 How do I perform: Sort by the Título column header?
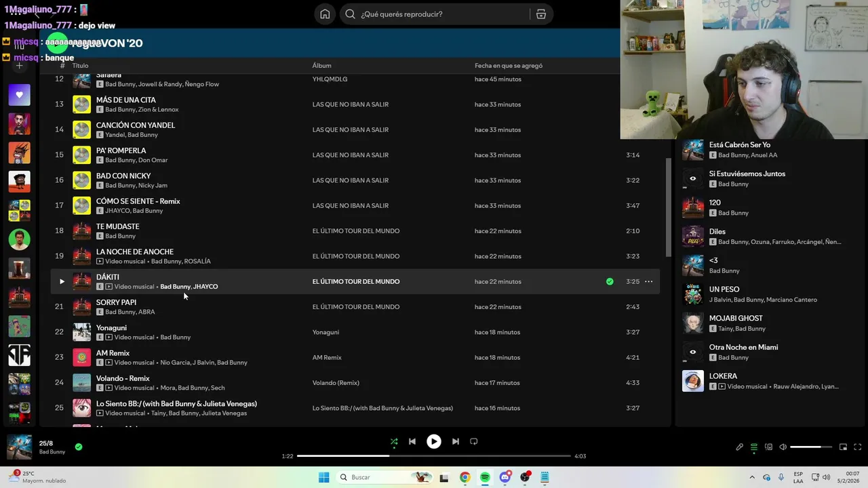[x=81, y=66]
